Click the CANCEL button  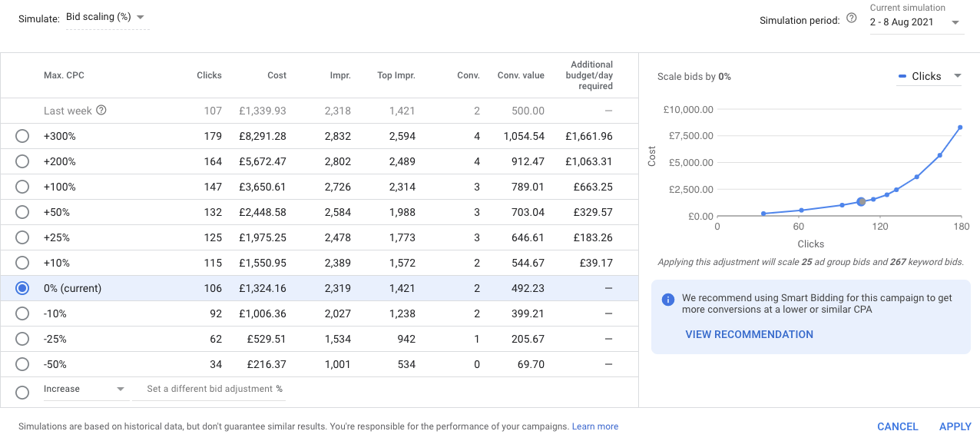pos(897,426)
